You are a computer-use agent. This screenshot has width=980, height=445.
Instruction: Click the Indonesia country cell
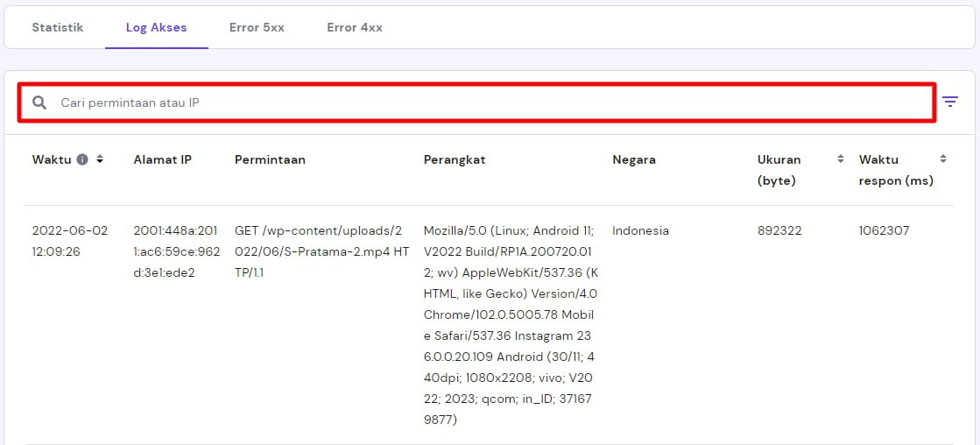tap(640, 231)
